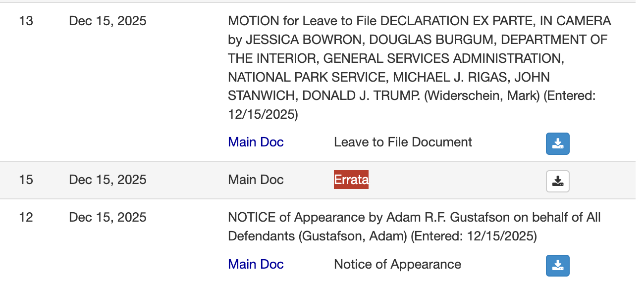
Task: Click the Dec 15, 2025 date of entry 13
Action: [107, 21]
